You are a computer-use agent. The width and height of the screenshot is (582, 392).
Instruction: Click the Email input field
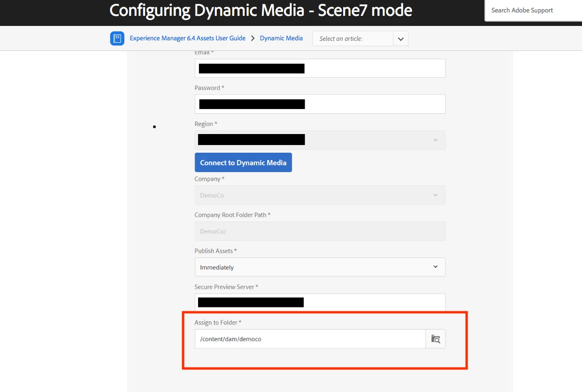pyautogui.click(x=320, y=68)
